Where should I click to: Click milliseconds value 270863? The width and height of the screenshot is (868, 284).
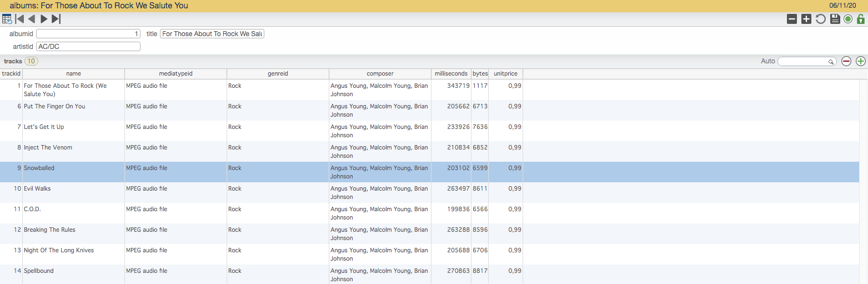pyautogui.click(x=458, y=271)
